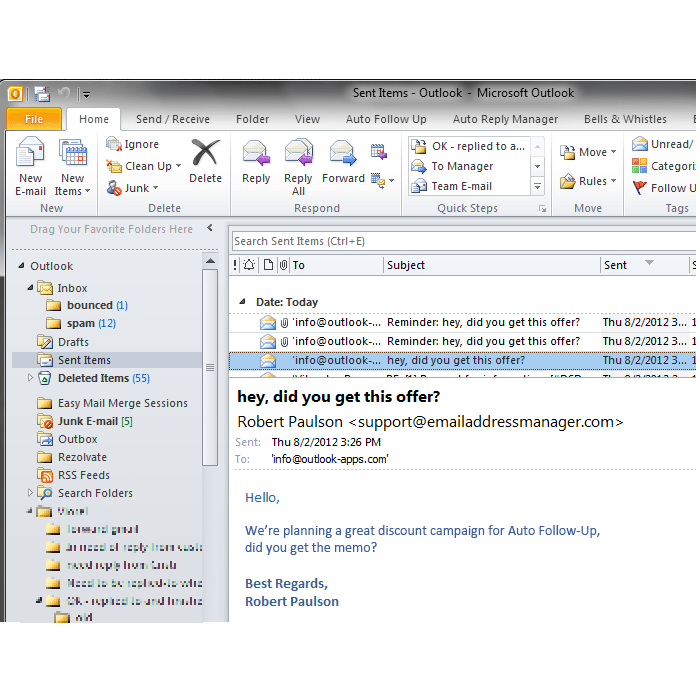The image size is (700, 700).
Task: Open the Bells & Whistles tab
Action: pos(625,119)
